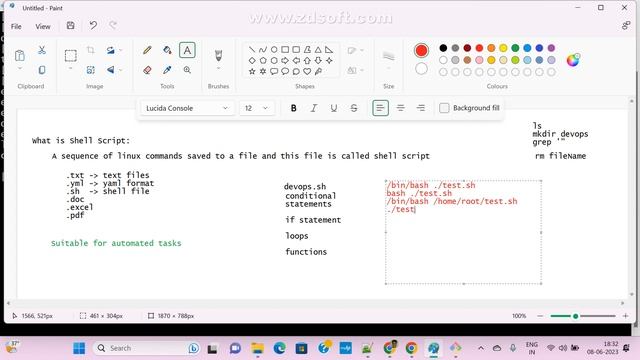The width and height of the screenshot is (640, 360).
Task: Click inside the red text box on canvas
Action: [463, 232]
